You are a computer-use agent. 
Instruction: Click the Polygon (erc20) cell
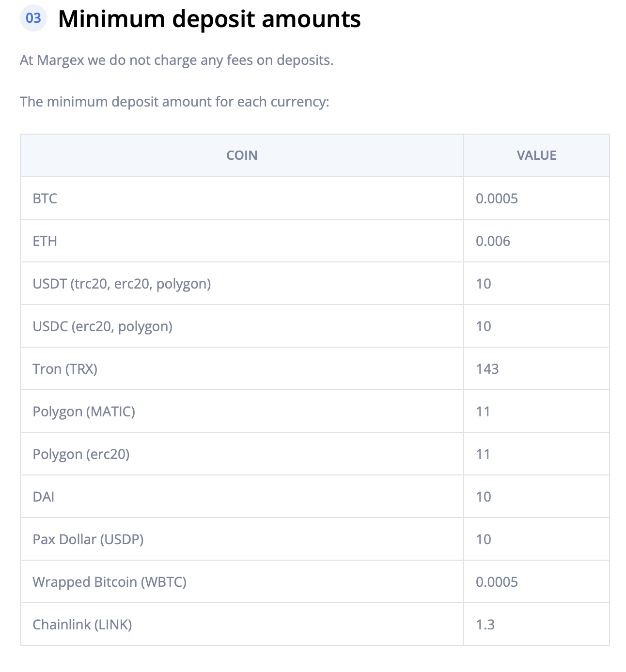(x=81, y=454)
